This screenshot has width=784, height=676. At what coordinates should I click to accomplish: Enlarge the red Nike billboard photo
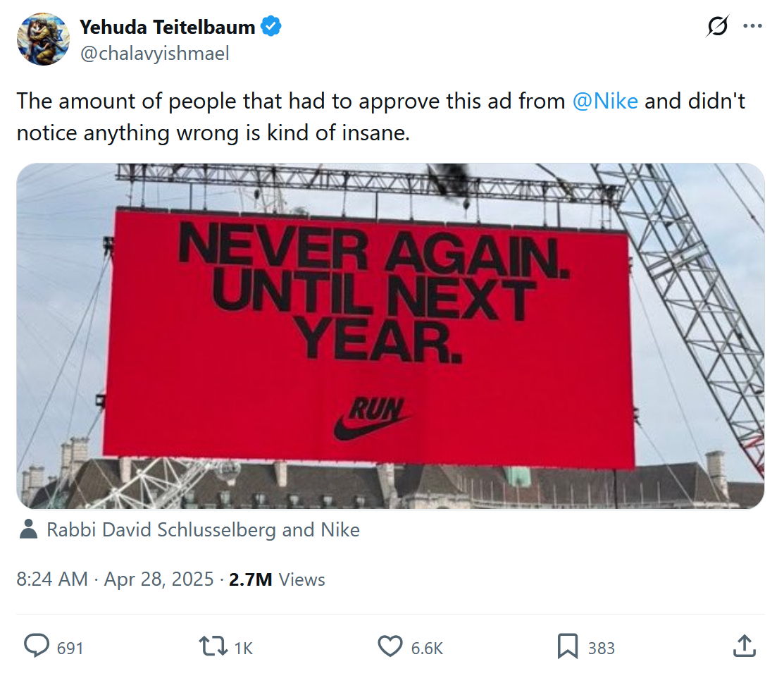pyautogui.click(x=390, y=336)
